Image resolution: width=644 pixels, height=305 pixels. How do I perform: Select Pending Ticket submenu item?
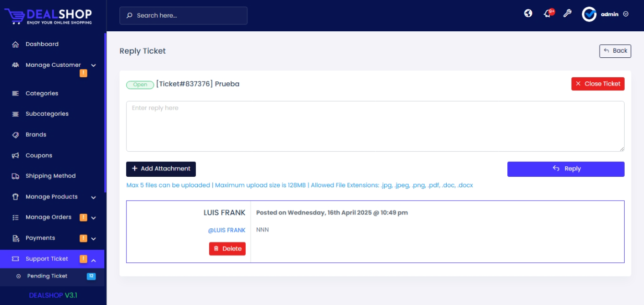47,276
